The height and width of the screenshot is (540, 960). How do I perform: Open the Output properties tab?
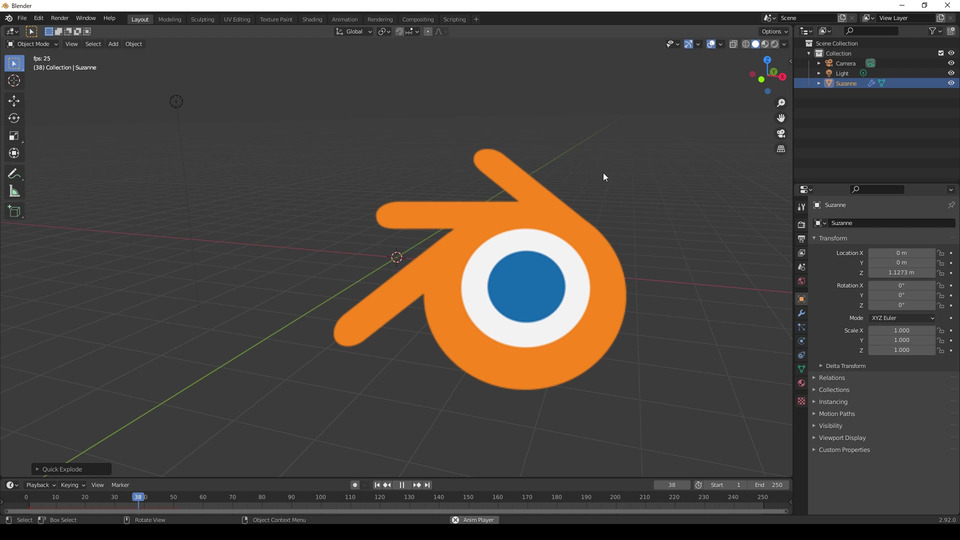(x=801, y=239)
